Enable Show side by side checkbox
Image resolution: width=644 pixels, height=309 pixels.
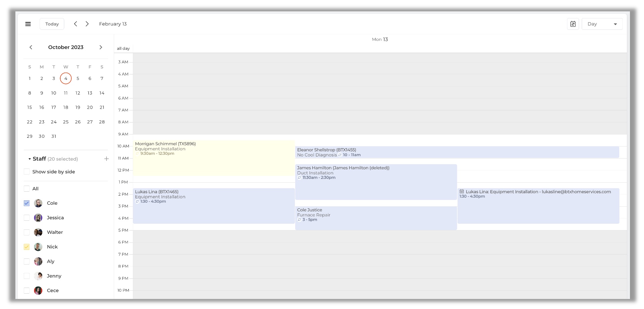27,172
